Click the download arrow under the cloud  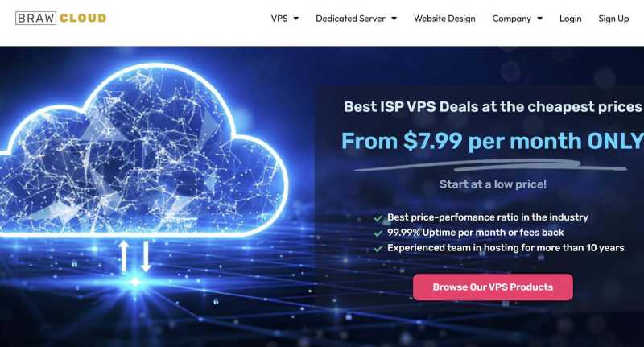point(146,256)
